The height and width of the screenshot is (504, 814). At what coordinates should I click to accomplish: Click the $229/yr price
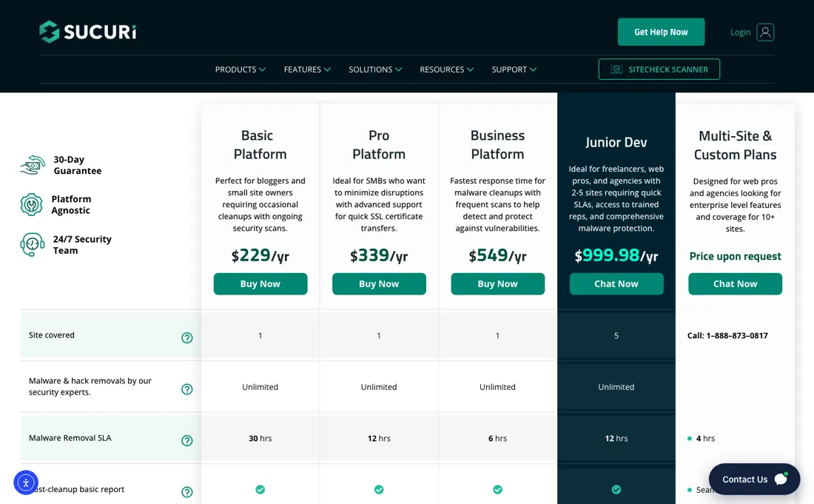260,255
